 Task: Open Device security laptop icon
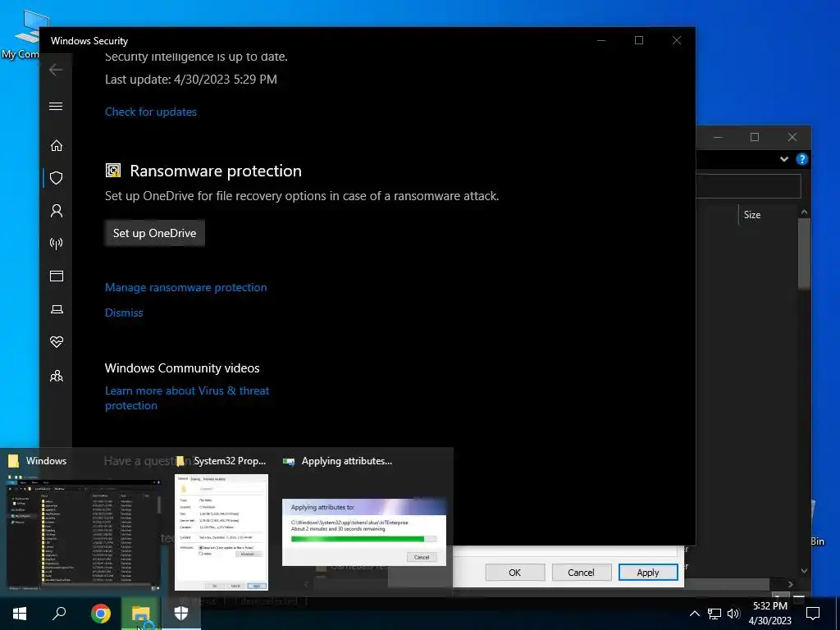click(x=57, y=309)
